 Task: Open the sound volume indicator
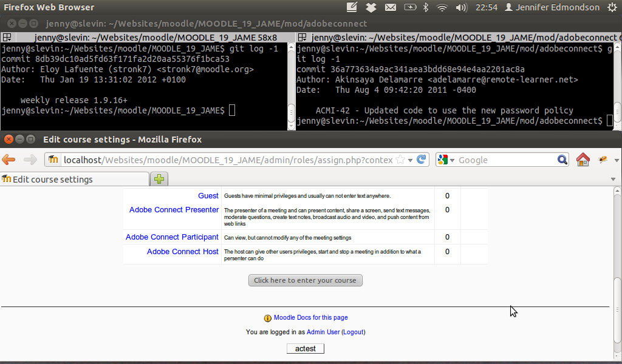pyautogui.click(x=462, y=7)
